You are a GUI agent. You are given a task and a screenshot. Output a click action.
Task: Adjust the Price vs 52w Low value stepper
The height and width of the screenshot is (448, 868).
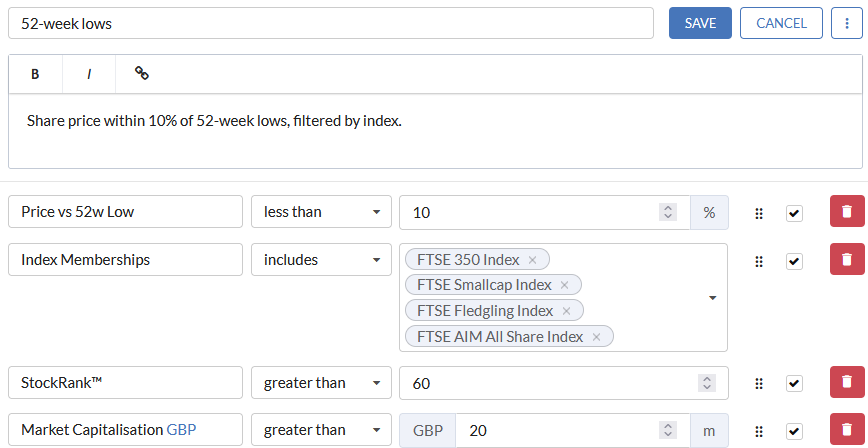tap(668, 212)
